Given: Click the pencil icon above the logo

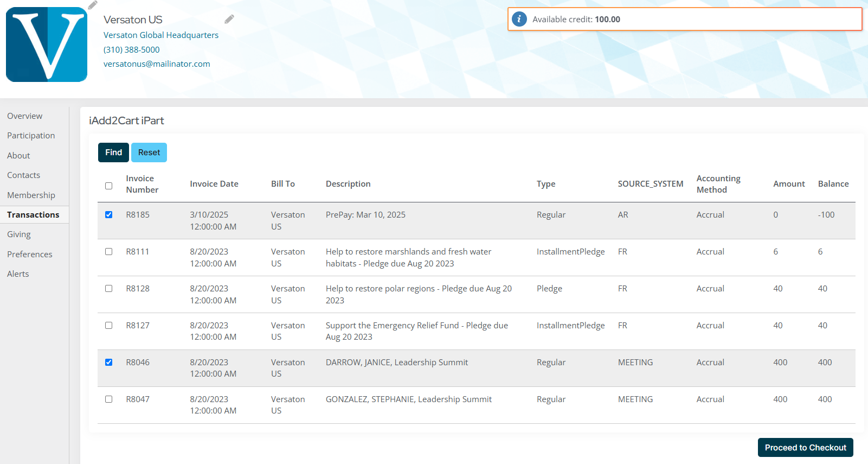Looking at the screenshot, I should (x=93, y=5).
